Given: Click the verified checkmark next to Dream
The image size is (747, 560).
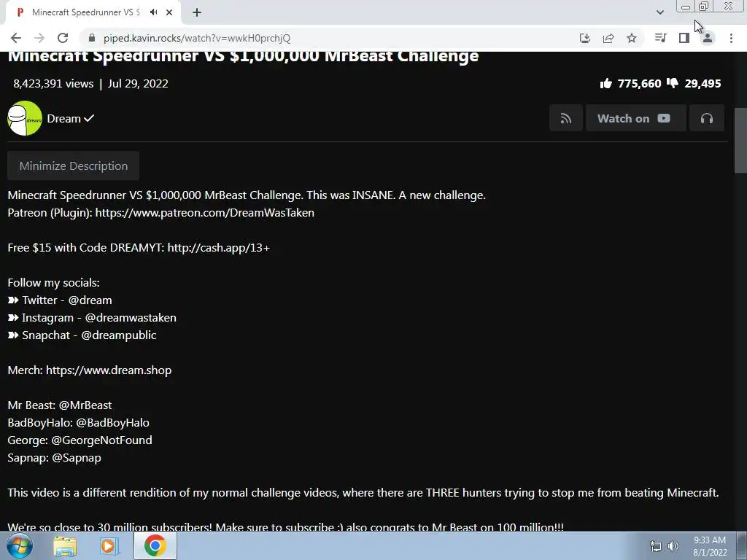Looking at the screenshot, I should point(89,118).
